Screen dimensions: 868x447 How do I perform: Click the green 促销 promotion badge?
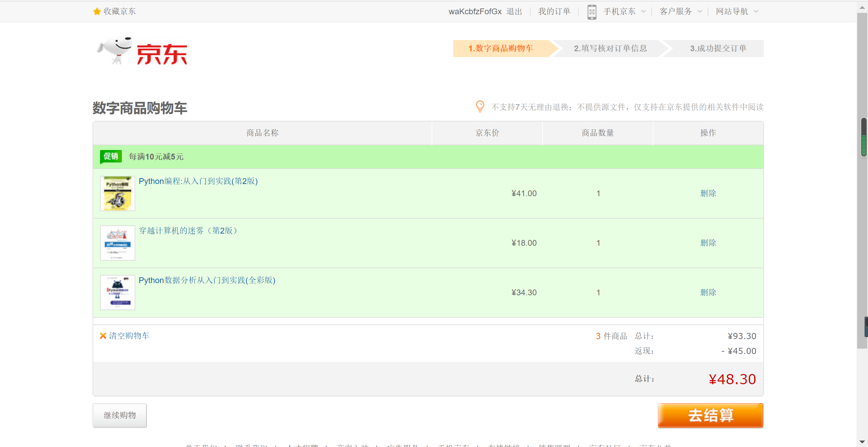(x=111, y=156)
